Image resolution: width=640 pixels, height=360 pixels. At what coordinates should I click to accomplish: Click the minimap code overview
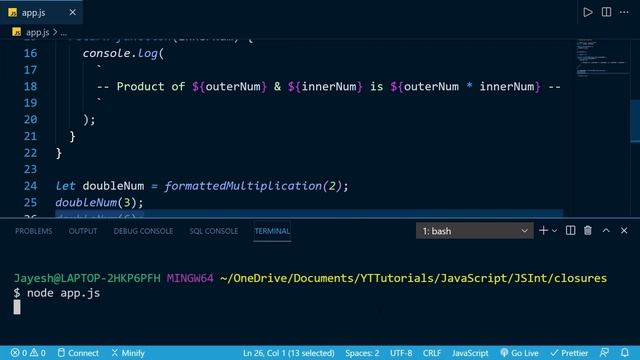click(602, 57)
